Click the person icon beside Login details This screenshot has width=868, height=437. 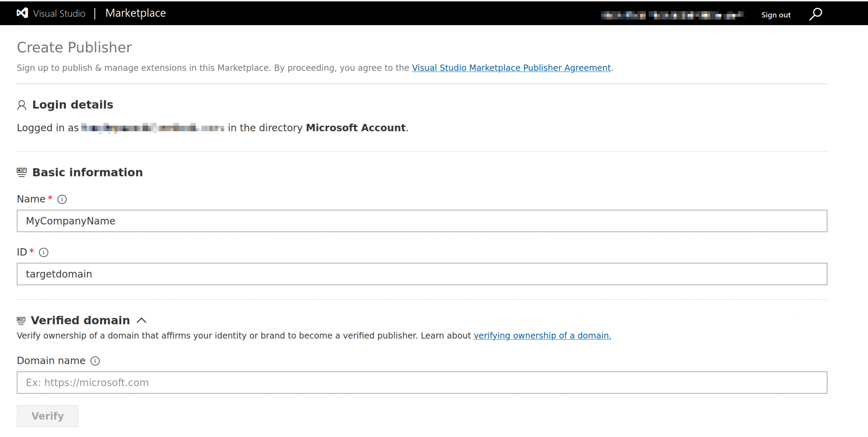click(x=22, y=105)
